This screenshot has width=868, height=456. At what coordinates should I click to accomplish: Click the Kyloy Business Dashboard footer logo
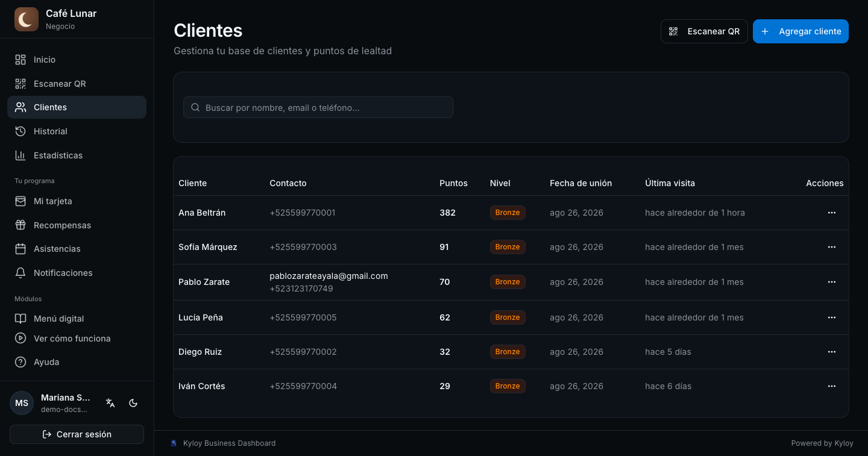[x=174, y=443]
